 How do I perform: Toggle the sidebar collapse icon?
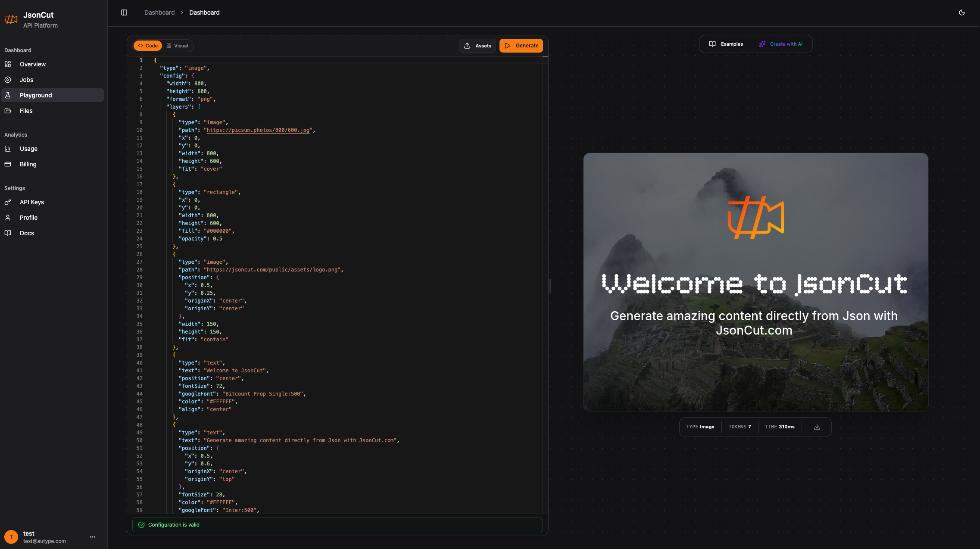124,12
